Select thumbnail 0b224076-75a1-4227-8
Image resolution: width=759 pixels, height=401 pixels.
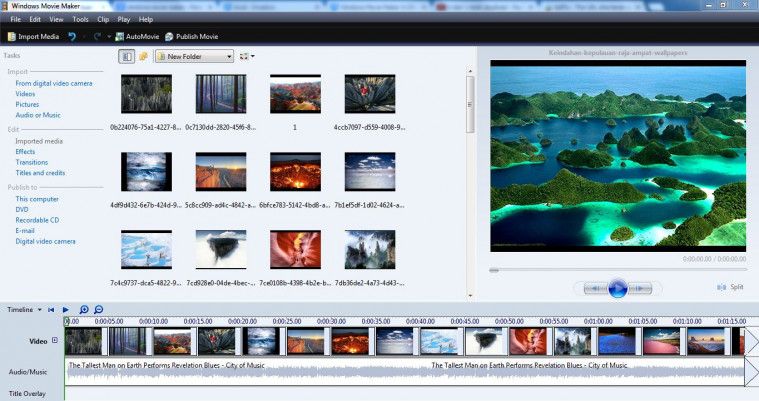pos(146,94)
